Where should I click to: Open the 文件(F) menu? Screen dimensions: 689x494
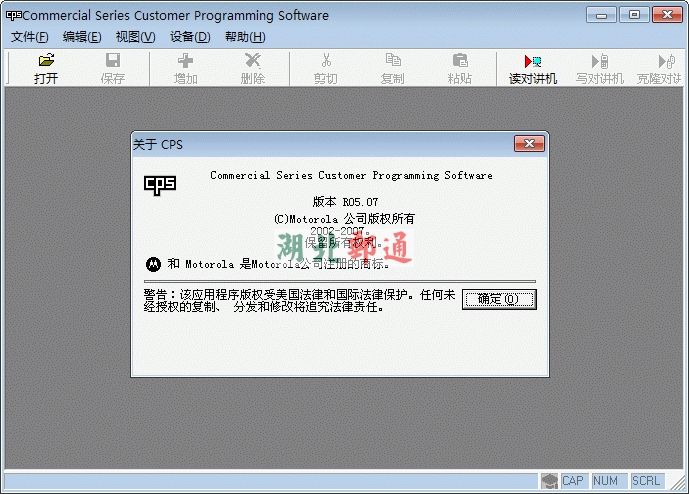(x=30, y=37)
